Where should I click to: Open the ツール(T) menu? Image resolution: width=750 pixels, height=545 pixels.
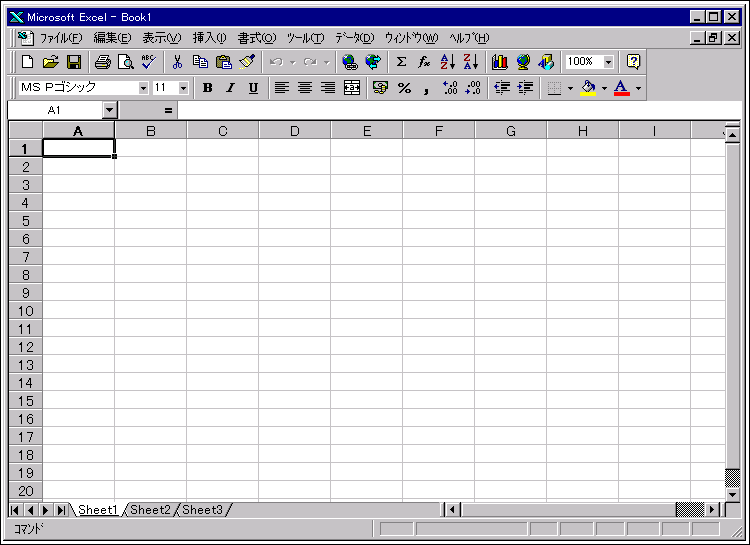coord(306,38)
